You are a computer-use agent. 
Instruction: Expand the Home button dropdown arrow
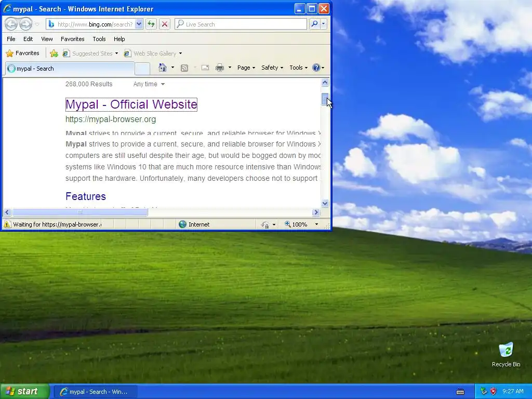point(172,68)
